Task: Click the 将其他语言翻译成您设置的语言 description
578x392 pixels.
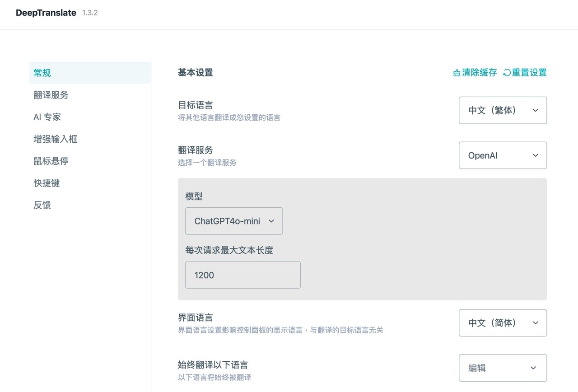Action: (229, 118)
